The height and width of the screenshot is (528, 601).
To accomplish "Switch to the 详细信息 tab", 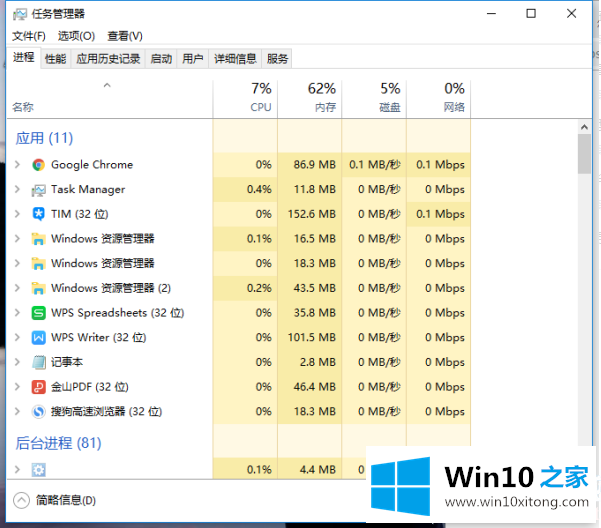I will [x=235, y=59].
